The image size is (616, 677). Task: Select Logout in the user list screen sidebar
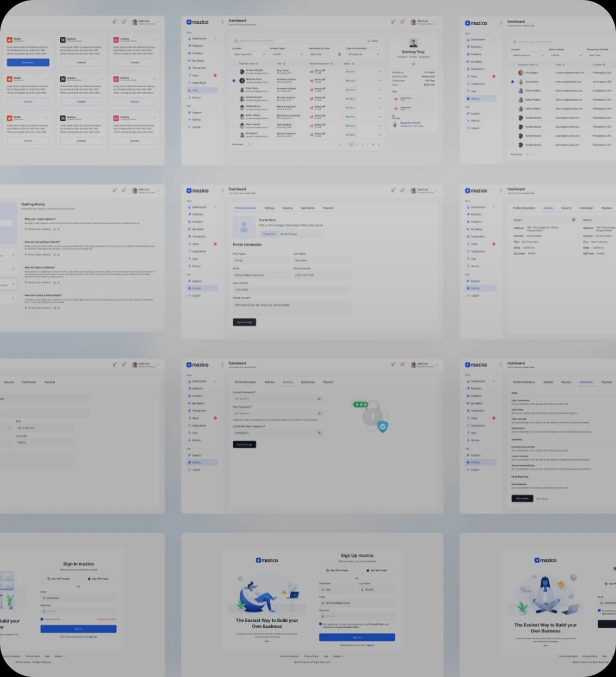point(194,127)
